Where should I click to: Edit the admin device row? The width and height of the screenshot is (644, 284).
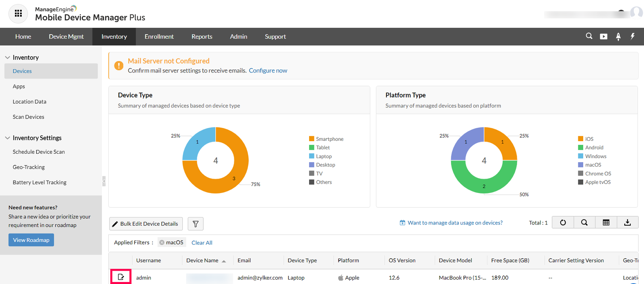coord(121,277)
